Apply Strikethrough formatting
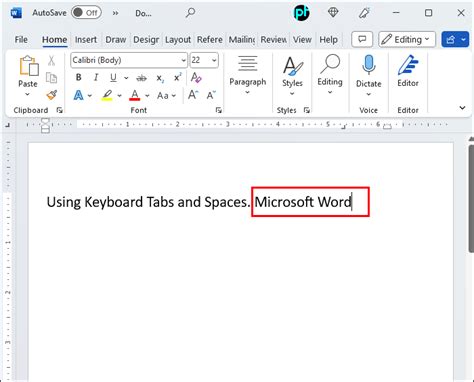The image size is (474, 382). 141,78
